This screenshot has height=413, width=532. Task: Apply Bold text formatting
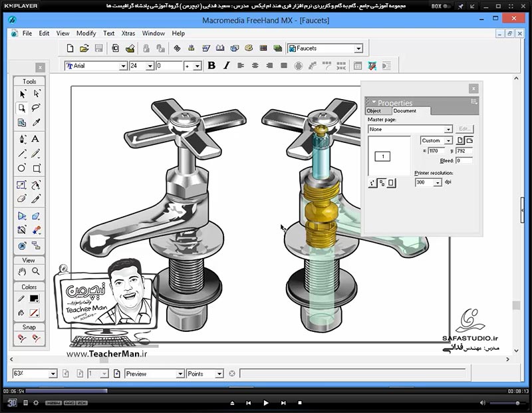[x=211, y=65]
